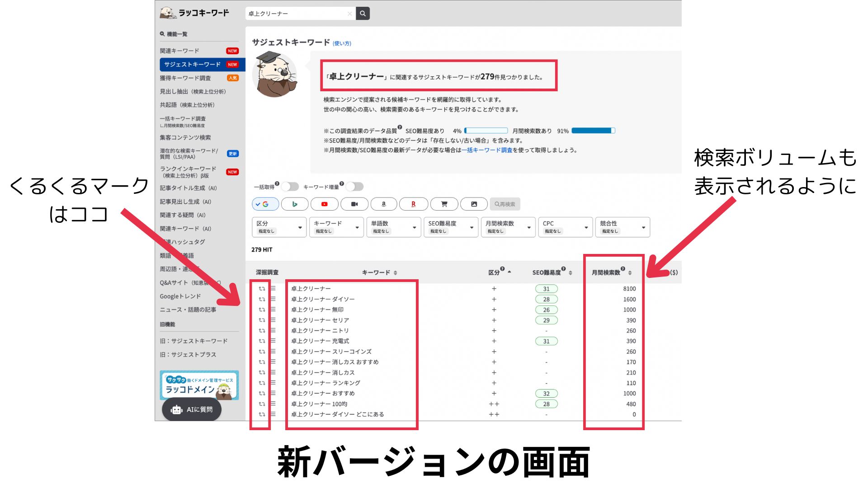Image resolution: width=868 pixels, height=488 pixels.
Task: Click help icon beside SEO難易度 column header
Action: [563, 269]
